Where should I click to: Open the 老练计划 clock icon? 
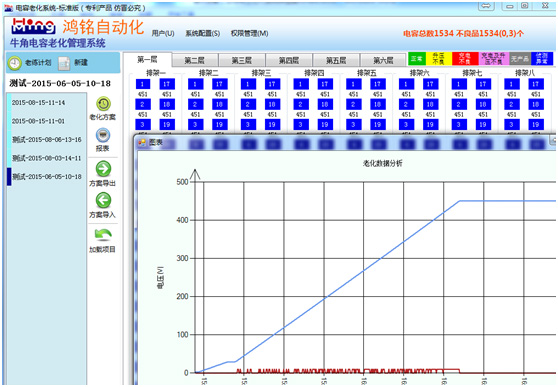pyautogui.click(x=15, y=63)
